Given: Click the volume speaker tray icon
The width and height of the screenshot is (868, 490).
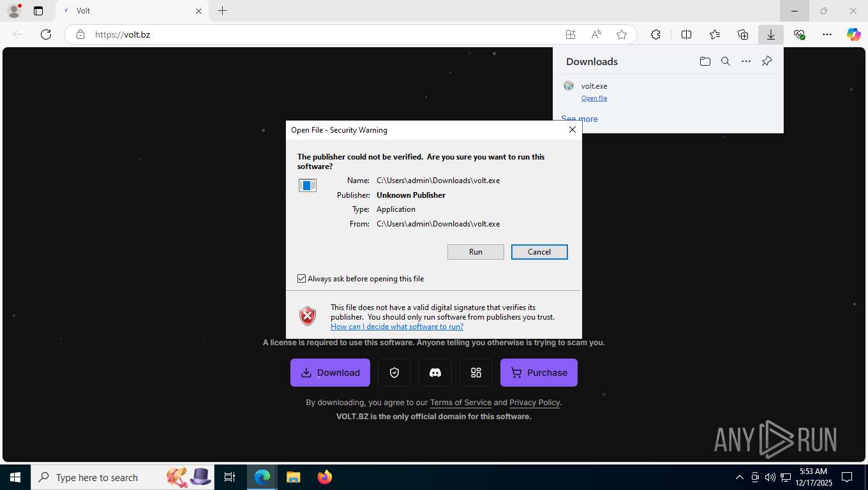Looking at the screenshot, I should coord(770,477).
